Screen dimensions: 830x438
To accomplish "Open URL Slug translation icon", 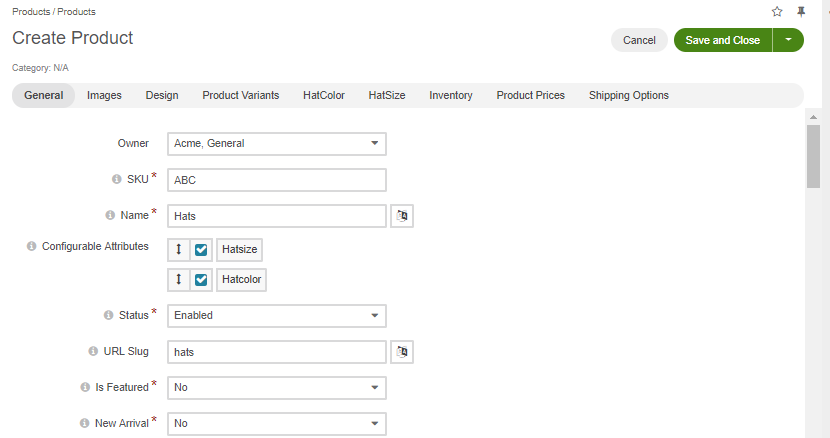I will click(401, 352).
